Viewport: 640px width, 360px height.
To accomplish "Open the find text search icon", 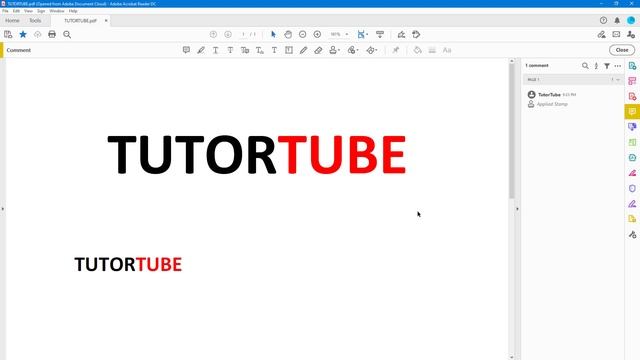I will [67, 34].
